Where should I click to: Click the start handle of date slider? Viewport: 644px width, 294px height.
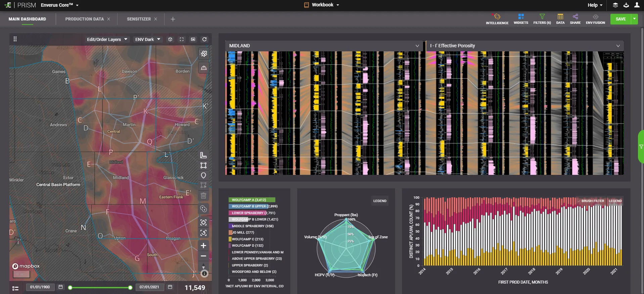(70, 288)
